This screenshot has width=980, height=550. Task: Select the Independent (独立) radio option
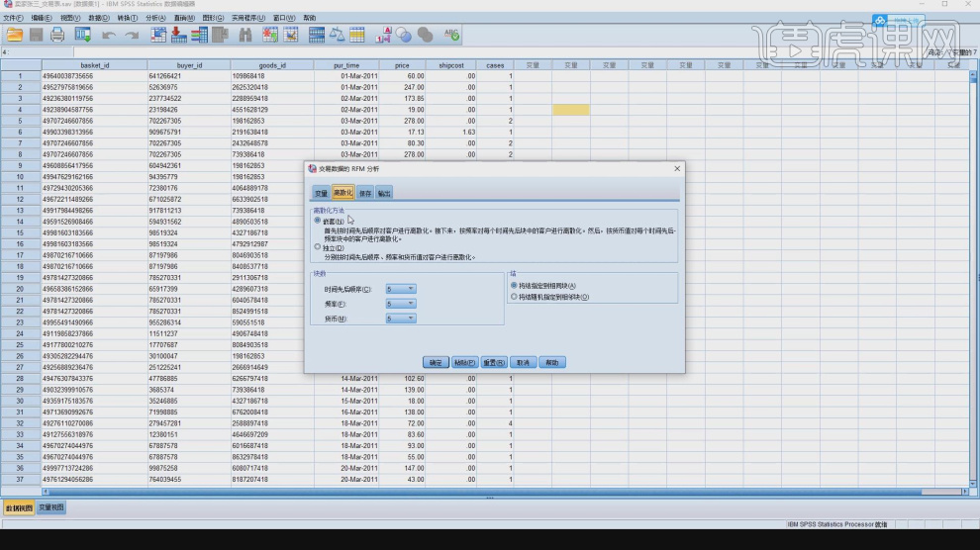tap(318, 247)
